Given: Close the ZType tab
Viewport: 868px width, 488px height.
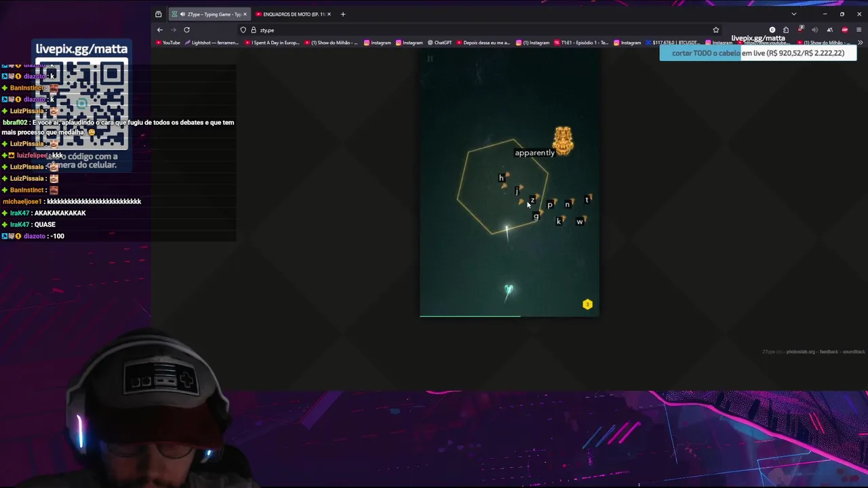Looking at the screenshot, I should point(245,14).
